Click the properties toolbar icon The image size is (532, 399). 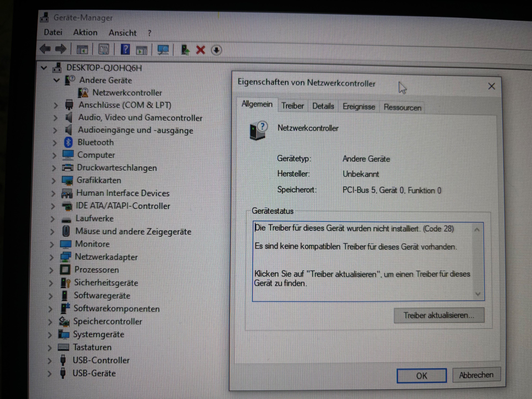104,50
